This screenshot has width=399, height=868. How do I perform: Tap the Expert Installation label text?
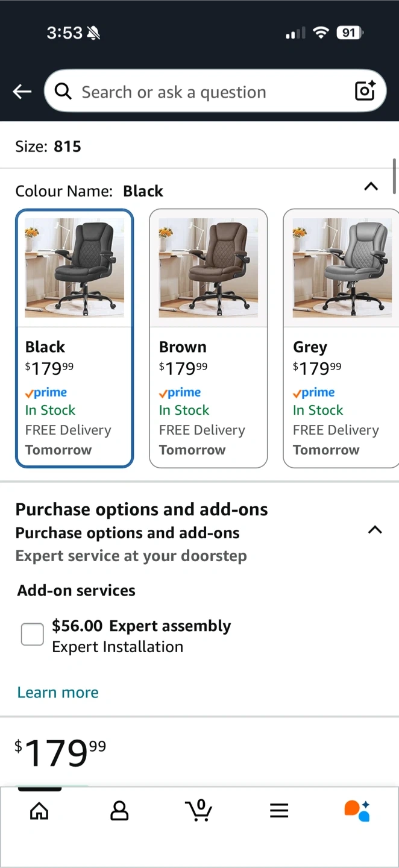point(118,647)
